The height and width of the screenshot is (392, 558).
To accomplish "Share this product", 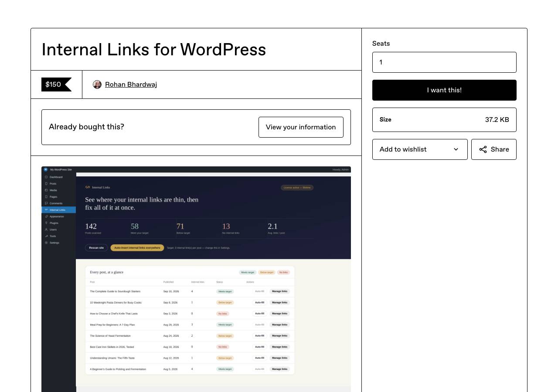I will [x=494, y=149].
